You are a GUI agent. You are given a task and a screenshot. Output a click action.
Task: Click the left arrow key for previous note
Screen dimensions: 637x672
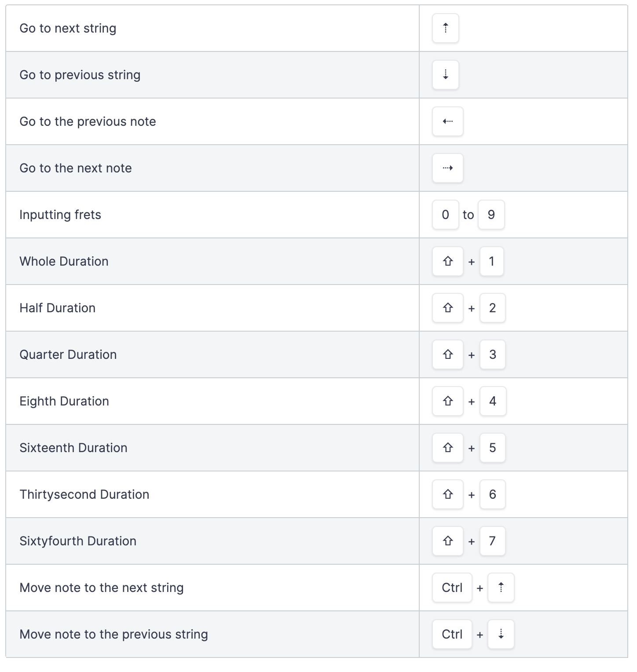coord(447,121)
